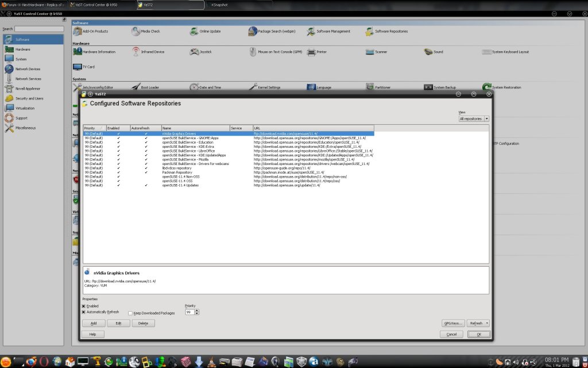Select the Packman Repository row
The image size is (588, 368).
pyautogui.click(x=229, y=172)
